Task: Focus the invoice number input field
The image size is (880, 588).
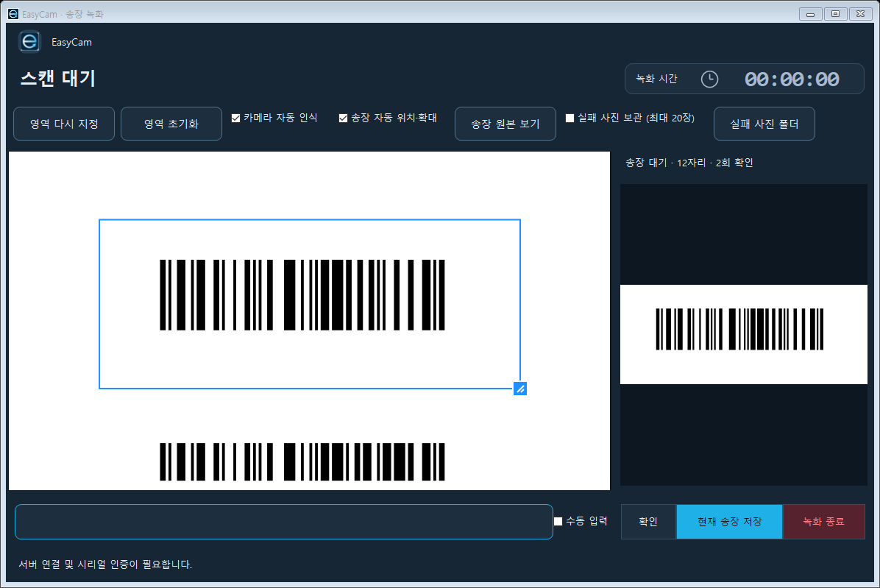Action: [x=284, y=522]
